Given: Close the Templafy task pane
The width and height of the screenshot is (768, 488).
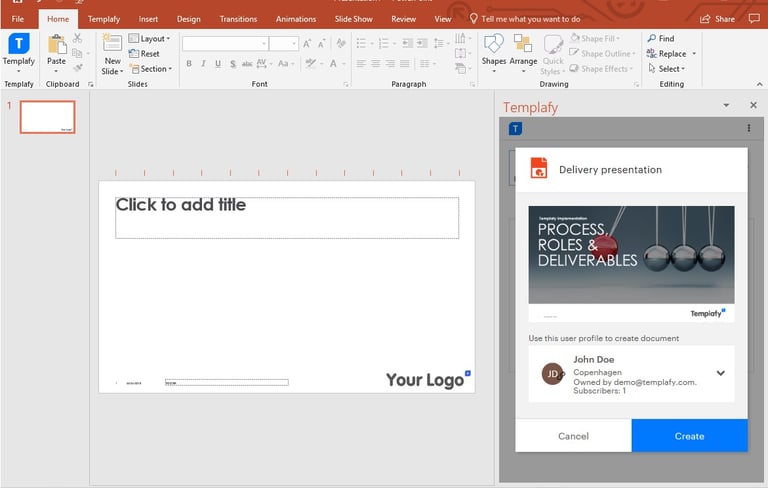Looking at the screenshot, I should [x=753, y=105].
